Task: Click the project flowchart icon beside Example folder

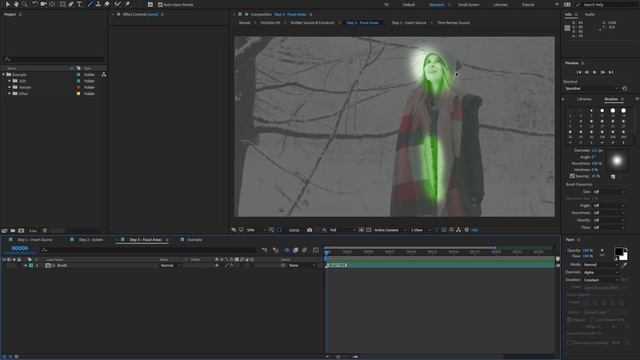Action: click(104, 75)
